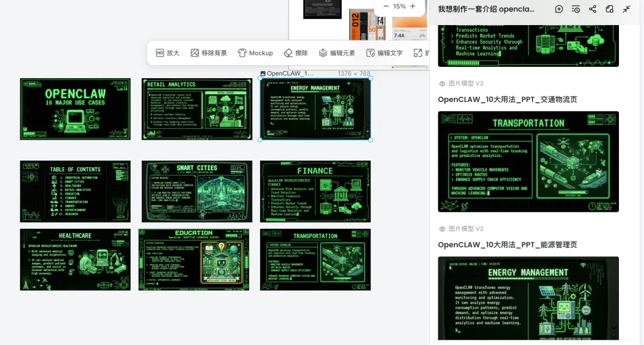
Task: Choose the 擦除 eraser tool
Action: pyautogui.click(x=296, y=53)
